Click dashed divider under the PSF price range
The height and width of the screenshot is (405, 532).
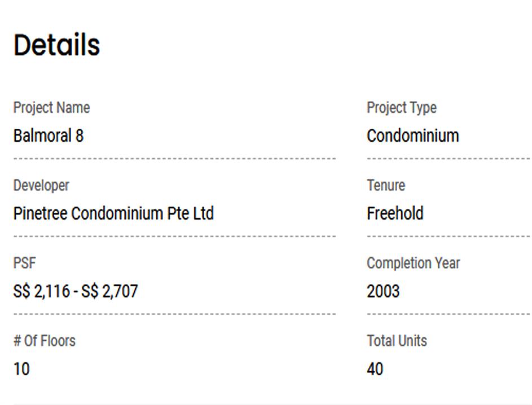(174, 313)
